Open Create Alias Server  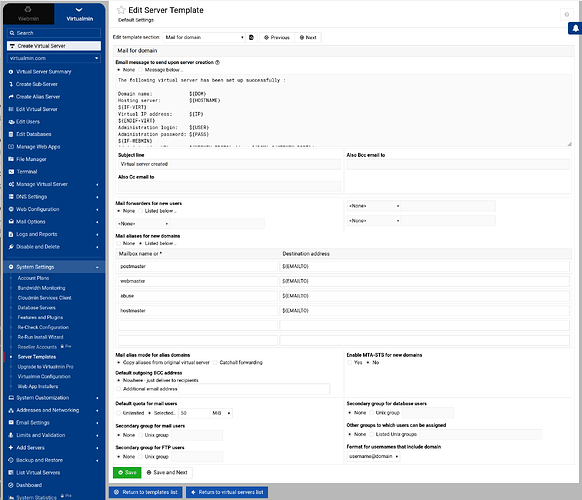tap(38, 97)
